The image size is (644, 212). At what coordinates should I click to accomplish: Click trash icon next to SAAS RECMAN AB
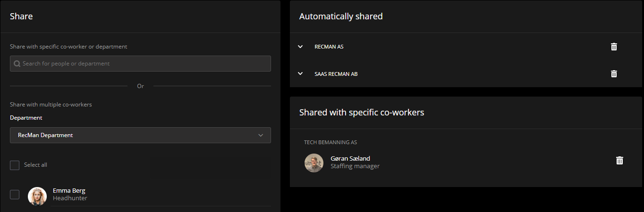pos(614,74)
